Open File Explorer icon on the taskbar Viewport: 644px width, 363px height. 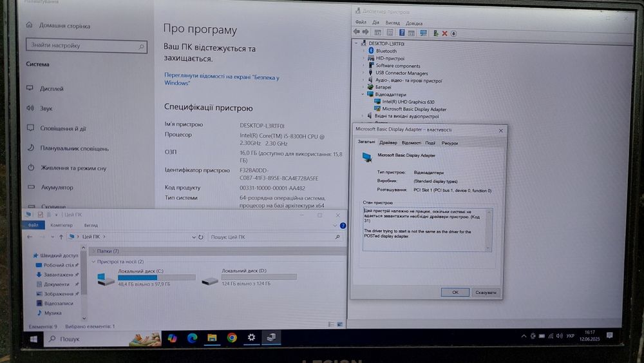click(x=212, y=338)
